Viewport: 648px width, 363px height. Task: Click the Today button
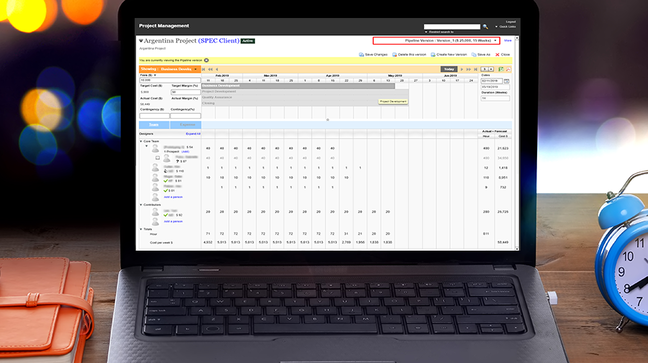pyautogui.click(x=449, y=69)
